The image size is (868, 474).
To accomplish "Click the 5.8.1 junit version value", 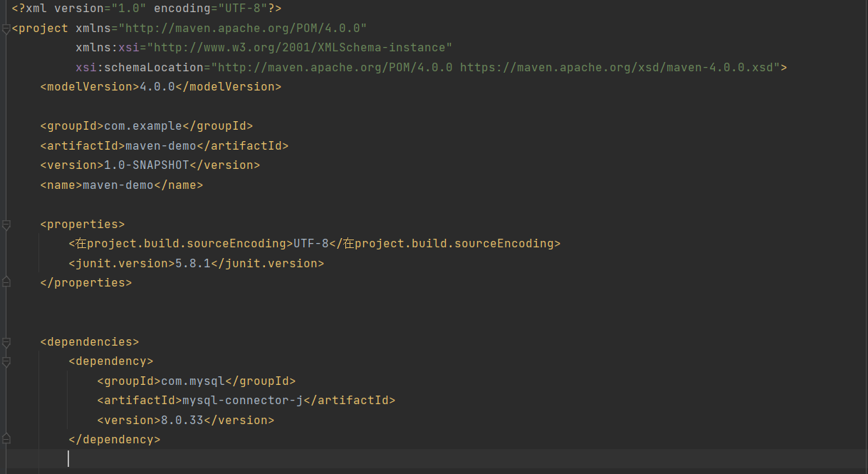I will tap(193, 263).
